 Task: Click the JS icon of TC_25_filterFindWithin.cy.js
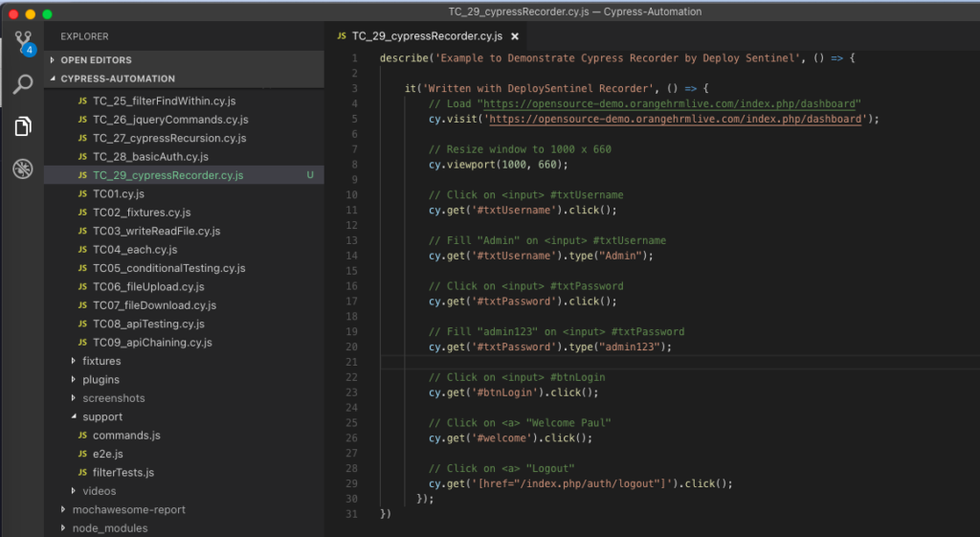pos(82,101)
